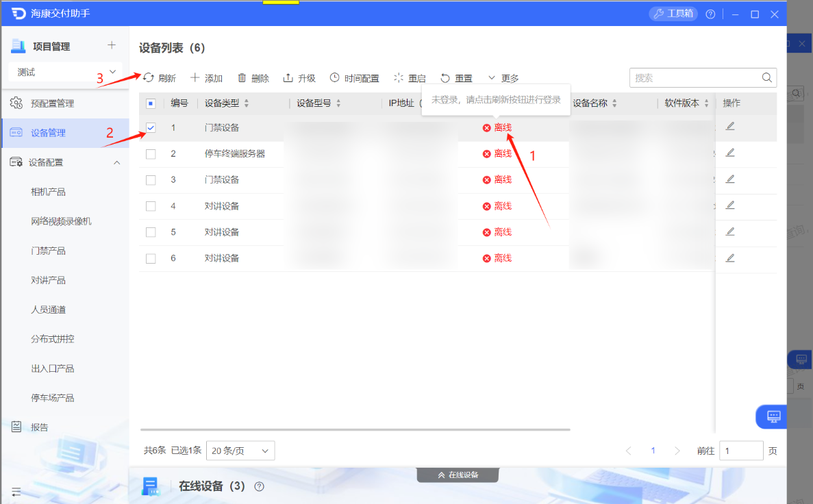813x504 pixels.
Task: Click 停车终端服务器 device type cell
Action: (x=235, y=153)
